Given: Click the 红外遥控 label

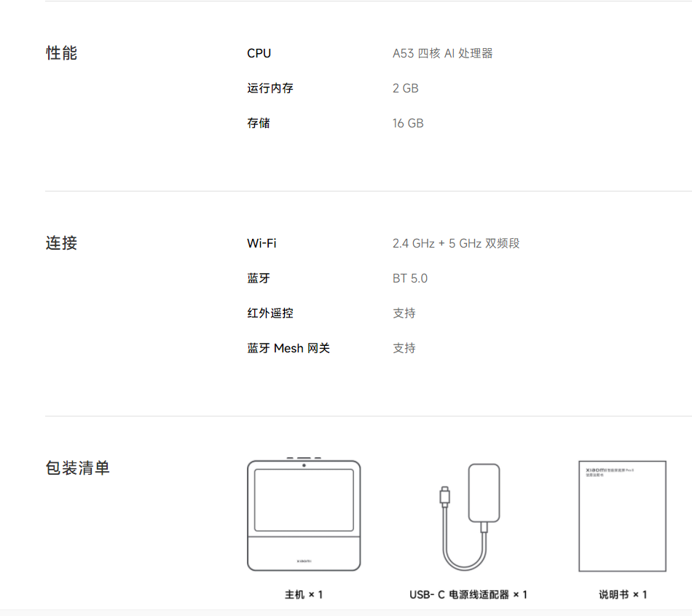Looking at the screenshot, I should coord(270,313).
